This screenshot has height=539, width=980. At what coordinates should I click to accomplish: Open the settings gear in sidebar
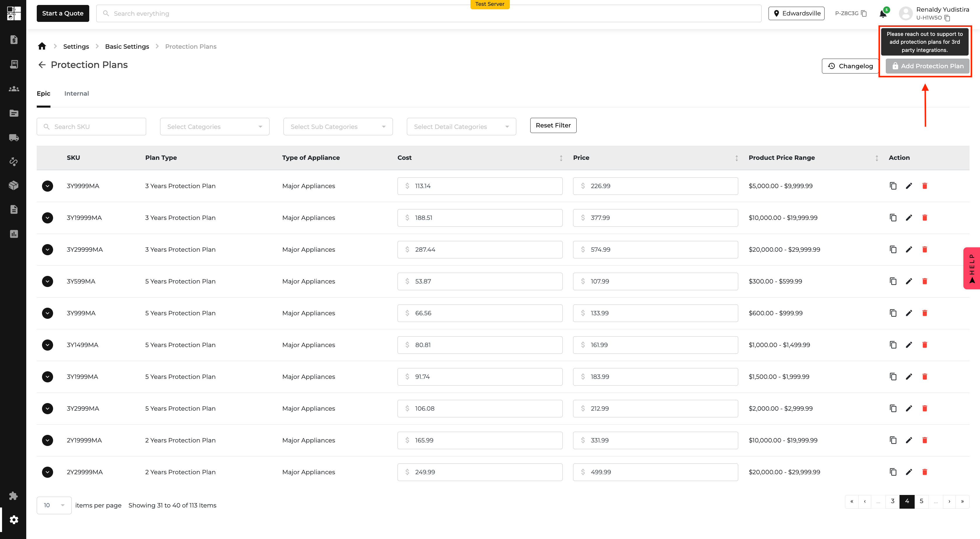14,519
